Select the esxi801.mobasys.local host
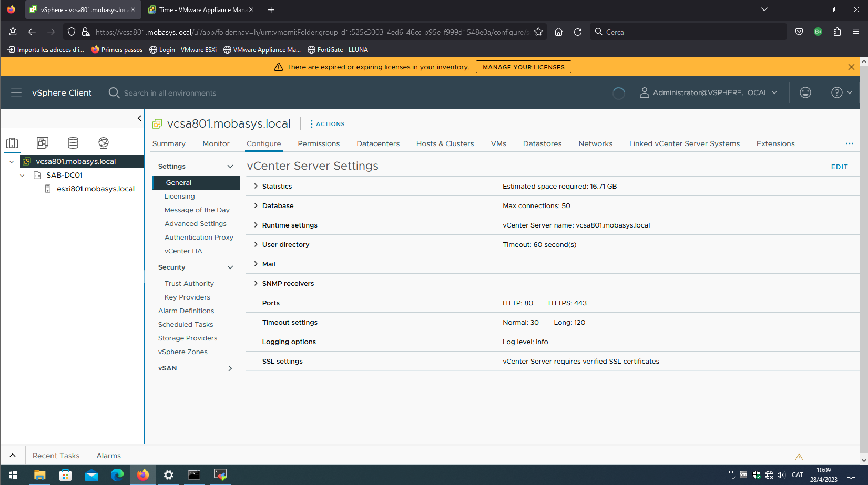 click(96, 189)
